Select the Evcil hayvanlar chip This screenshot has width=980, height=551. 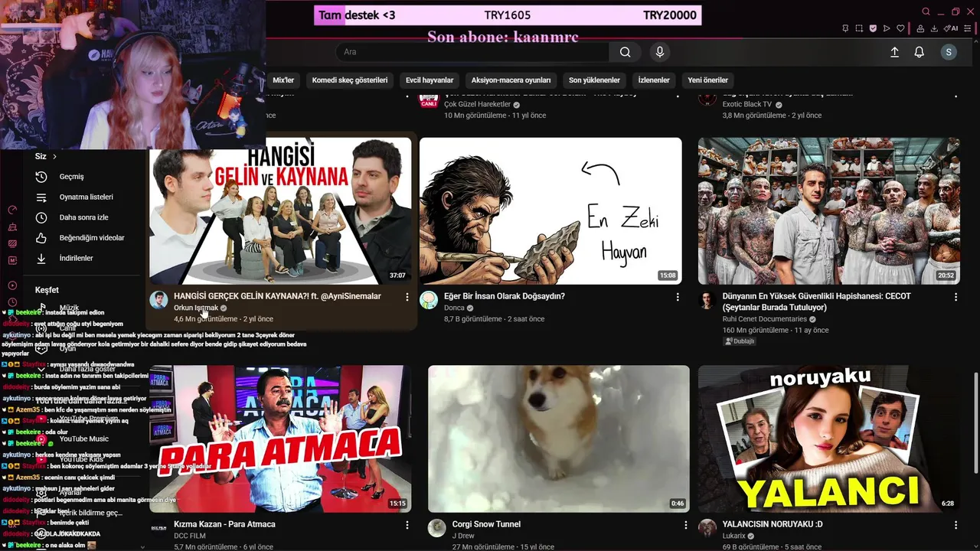pyautogui.click(x=430, y=80)
